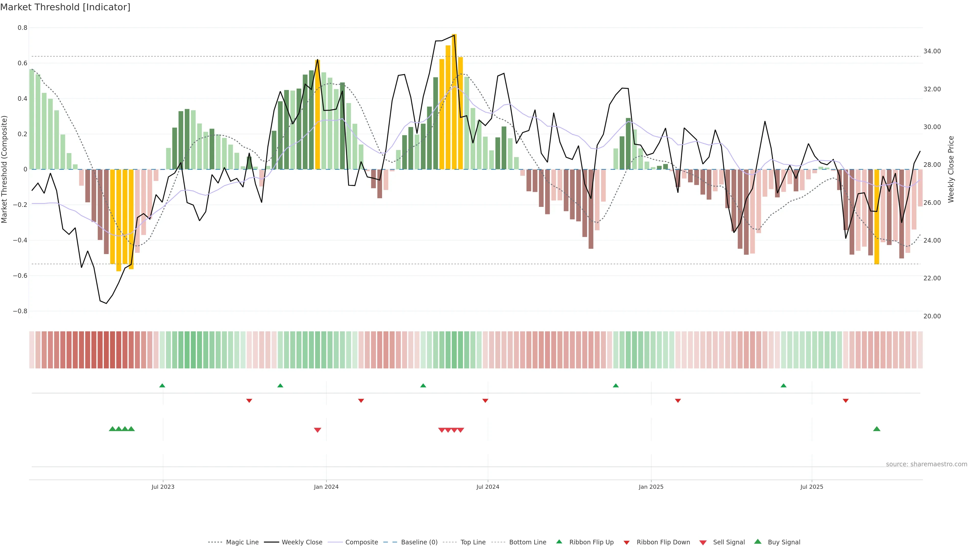
Task: Select the lone Buy Signal marker after Jul 2025
Action: (877, 429)
